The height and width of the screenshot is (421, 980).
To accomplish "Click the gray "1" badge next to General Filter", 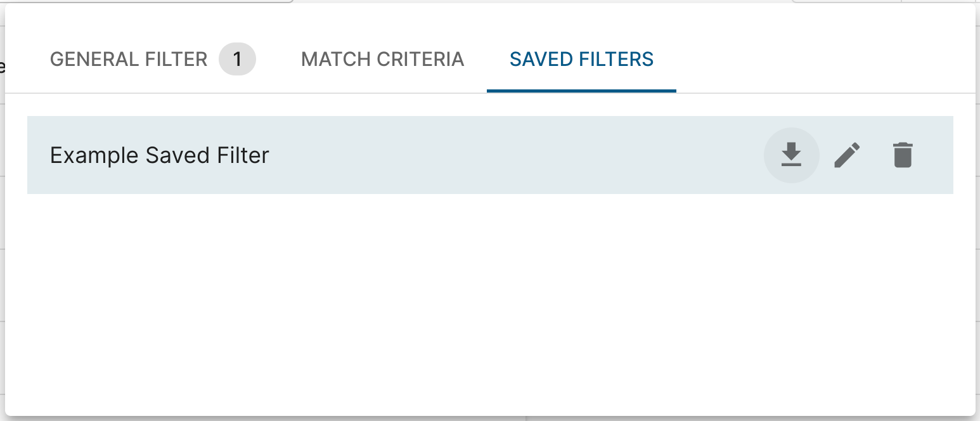I will pos(237,60).
